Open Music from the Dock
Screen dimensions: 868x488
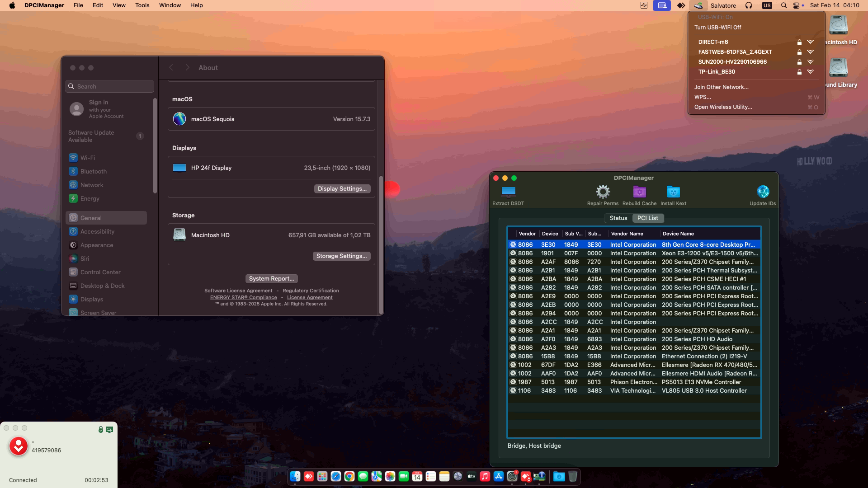[x=485, y=476]
